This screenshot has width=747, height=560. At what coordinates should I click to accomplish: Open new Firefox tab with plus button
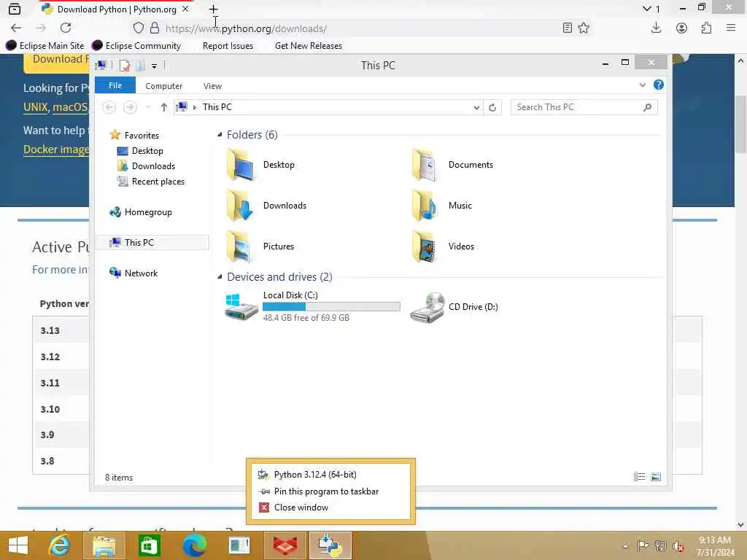pos(214,9)
